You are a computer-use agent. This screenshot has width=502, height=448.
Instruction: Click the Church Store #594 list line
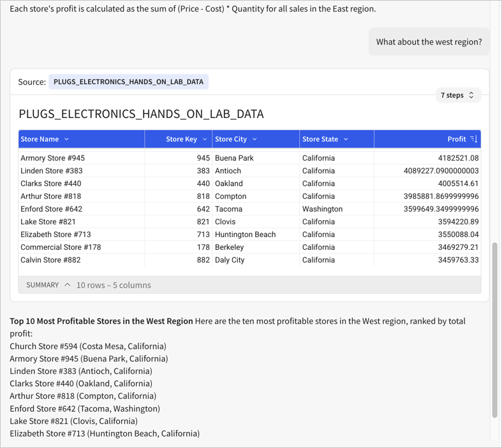[88, 346]
